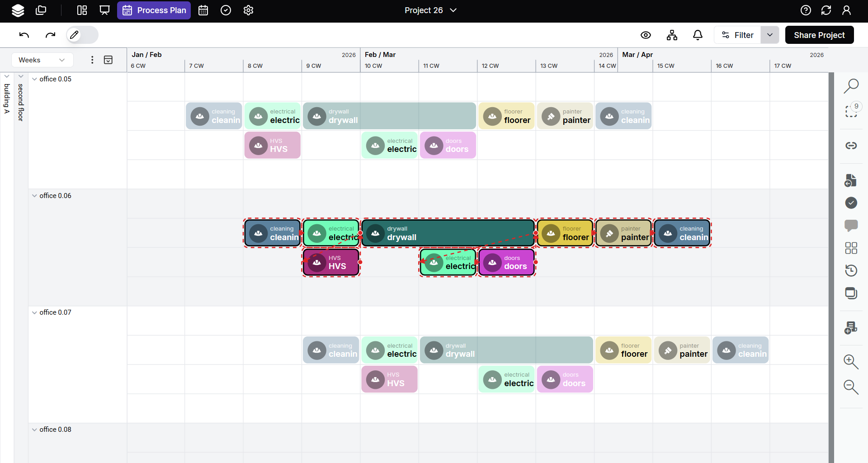Viewport: 868px width, 463px height.
Task: Click the Share Project button
Action: pyautogui.click(x=819, y=35)
